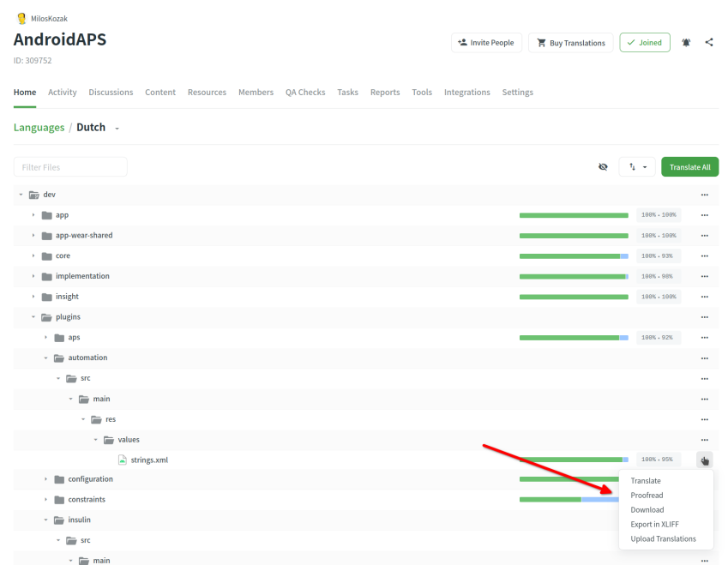Open the sort order dropdown
The height and width of the screenshot is (565, 728).
click(637, 166)
